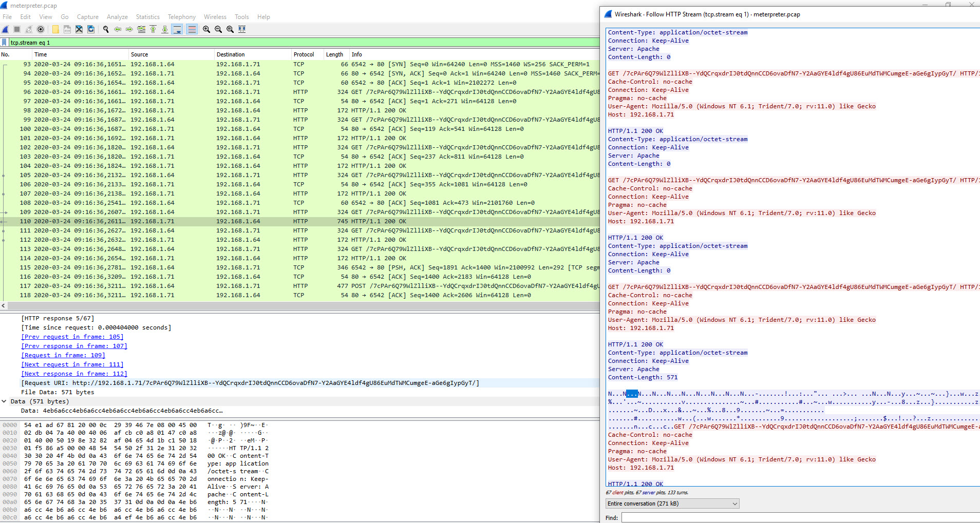Follow link Request in frame: 109
The width and height of the screenshot is (980, 523).
[63, 355]
